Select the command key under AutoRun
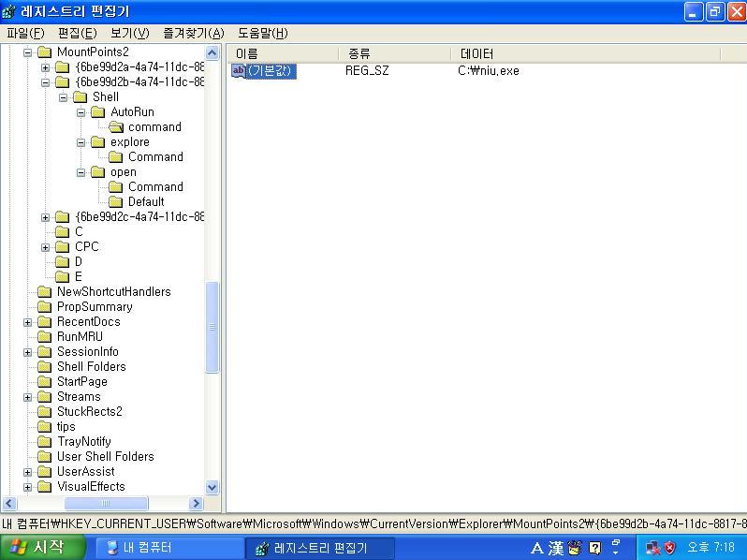Image resolution: width=747 pixels, height=560 pixels. coord(154,127)
